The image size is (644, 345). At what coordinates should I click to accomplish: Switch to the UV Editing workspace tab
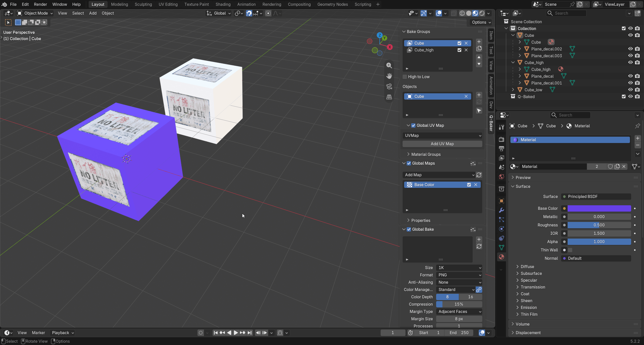(168, 4)
